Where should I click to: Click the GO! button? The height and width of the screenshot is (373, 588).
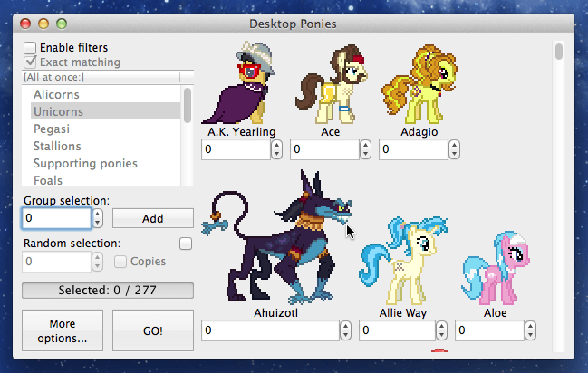(x=153, y=330)
